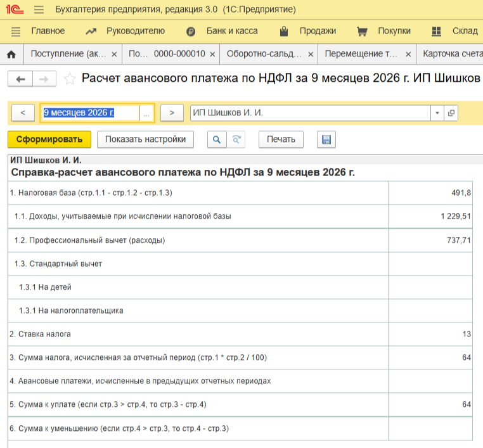Select row 6. Сумма к уменьшению

tap(119, 428)
